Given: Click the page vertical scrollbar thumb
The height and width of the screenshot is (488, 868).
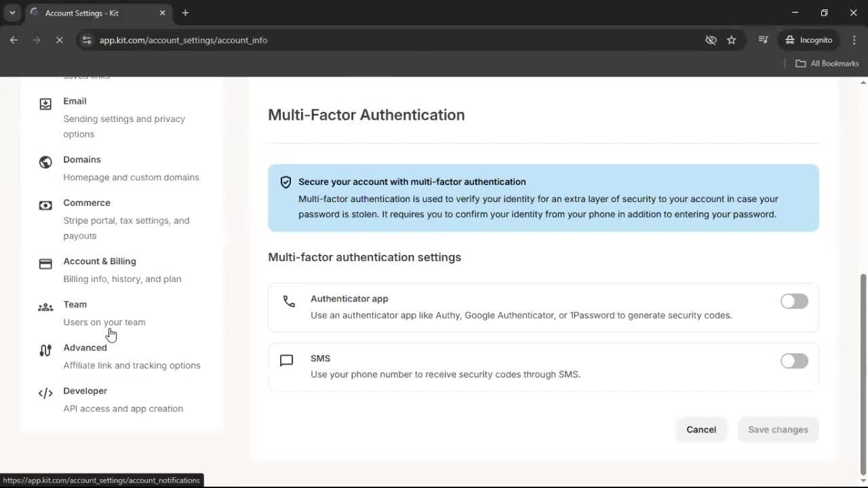Looking at the screenshot, I should click(x=863, y=373).
